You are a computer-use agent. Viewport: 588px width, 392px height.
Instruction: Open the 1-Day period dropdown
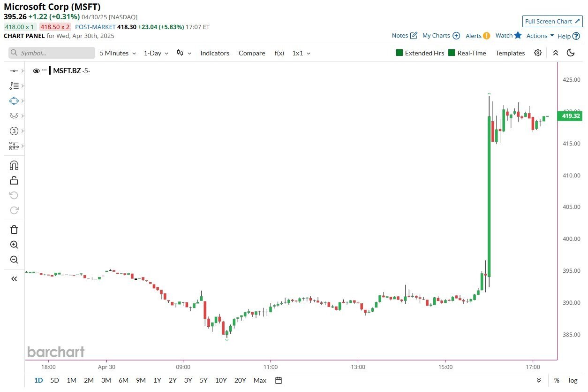[155, 53]
